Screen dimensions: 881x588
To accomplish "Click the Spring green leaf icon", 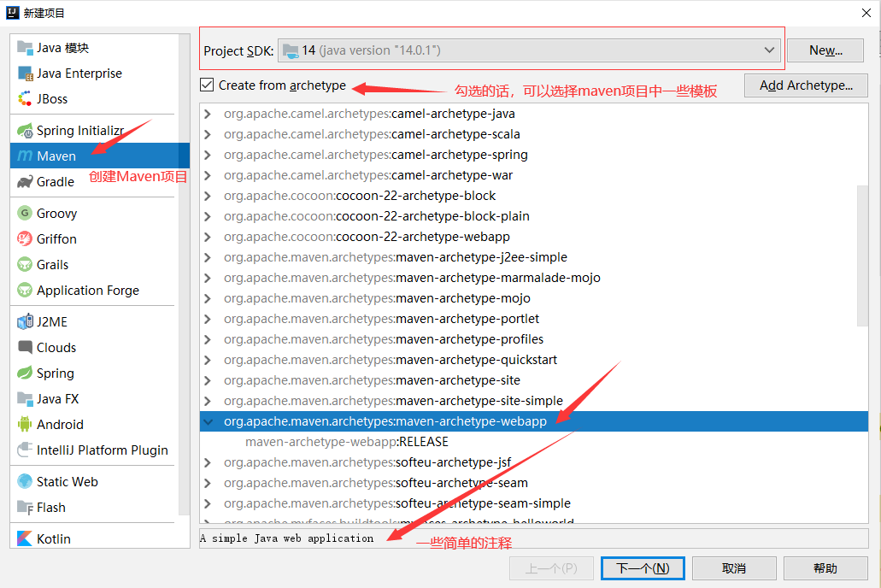I will [25, 373].
